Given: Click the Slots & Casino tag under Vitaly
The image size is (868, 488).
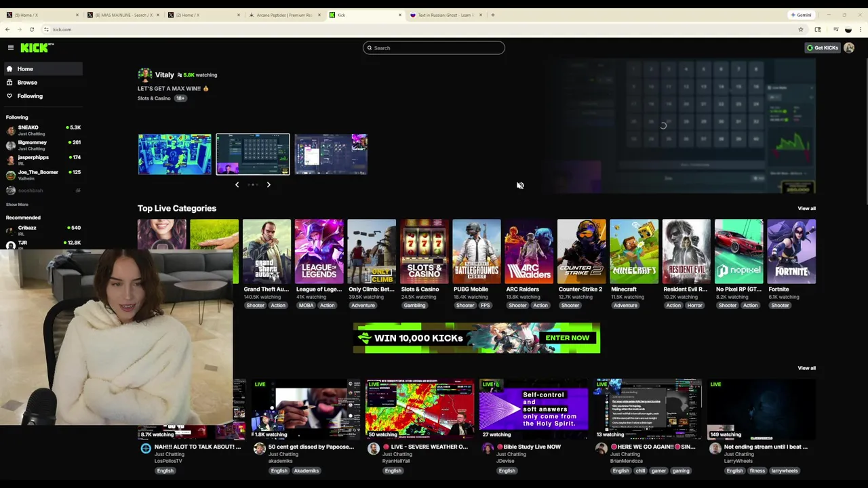Looking at the screenshot, I should (x=154, y=98).
